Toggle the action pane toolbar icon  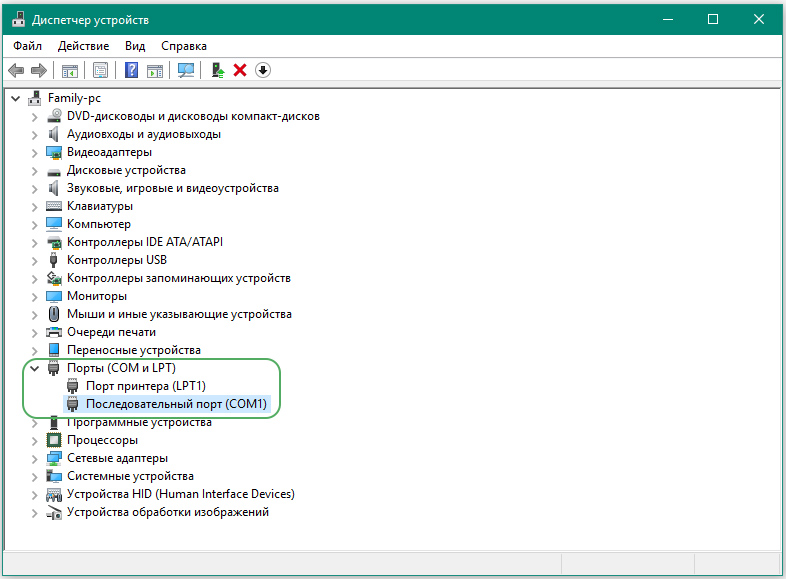tap(155, 71)
